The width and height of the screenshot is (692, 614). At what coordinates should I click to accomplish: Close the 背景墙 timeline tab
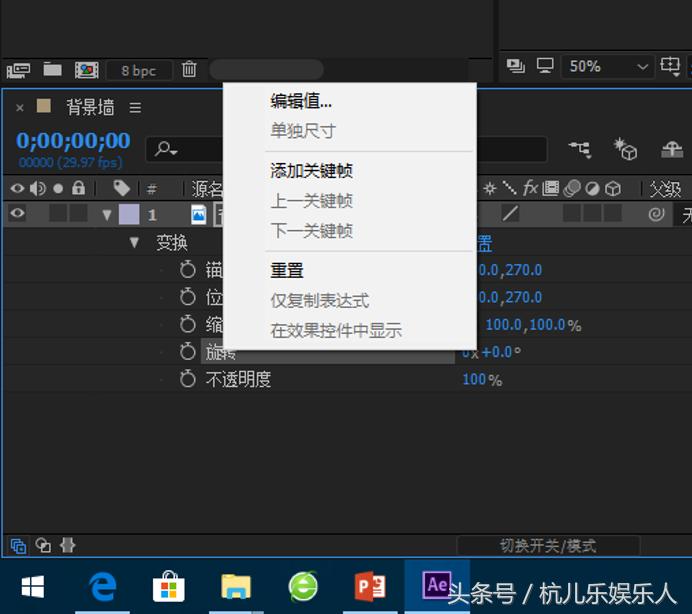19,108
